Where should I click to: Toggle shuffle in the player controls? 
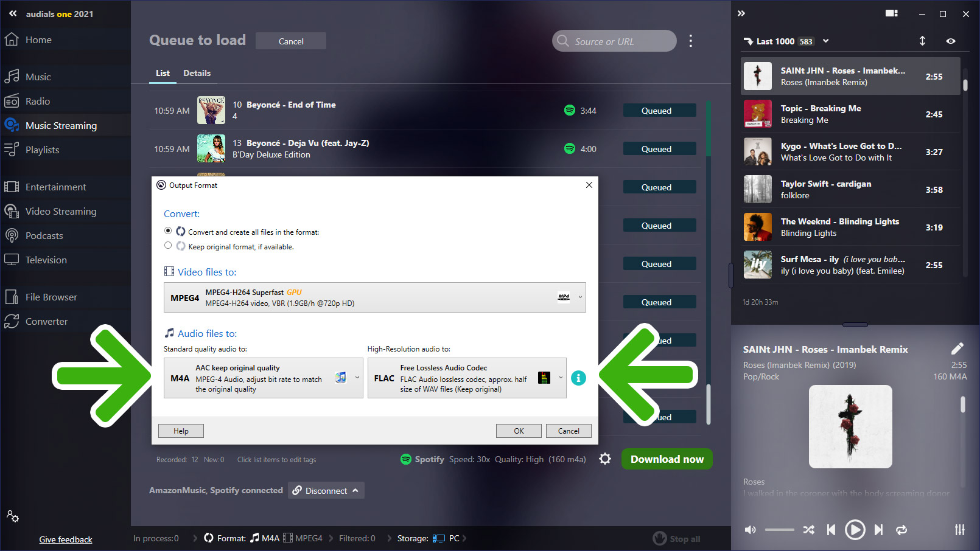point(808,530)
